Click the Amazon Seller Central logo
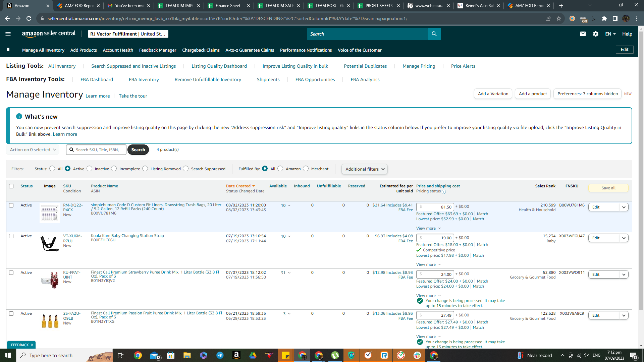 (x=49, y=34)
